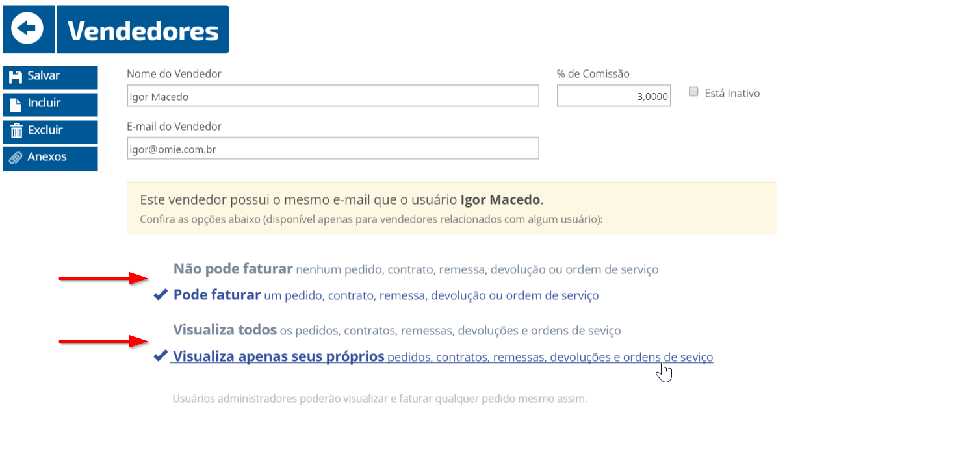Viewport: 980px width, 450px height.
Task: Click the Vendedores page title
Action: click(143, 31)
